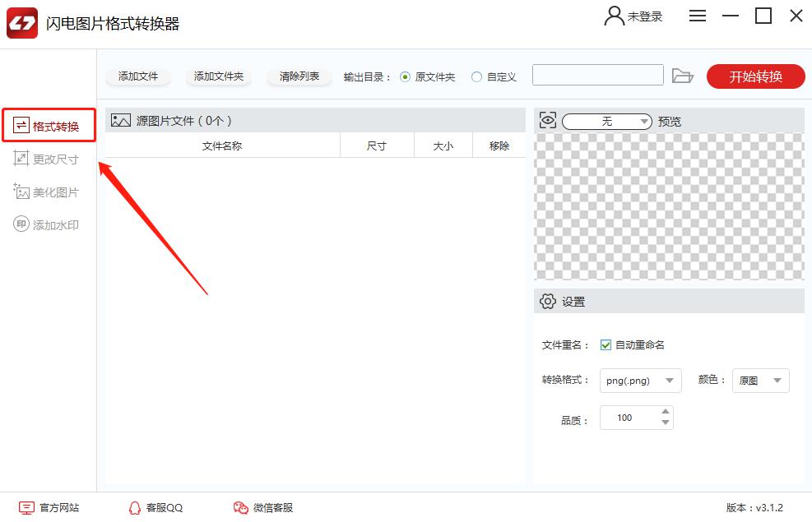Image resolution: width=812 pixels, height=522 pixels.
Task: Select the 原文件夹 output radio button
Action: click(405, 76)
